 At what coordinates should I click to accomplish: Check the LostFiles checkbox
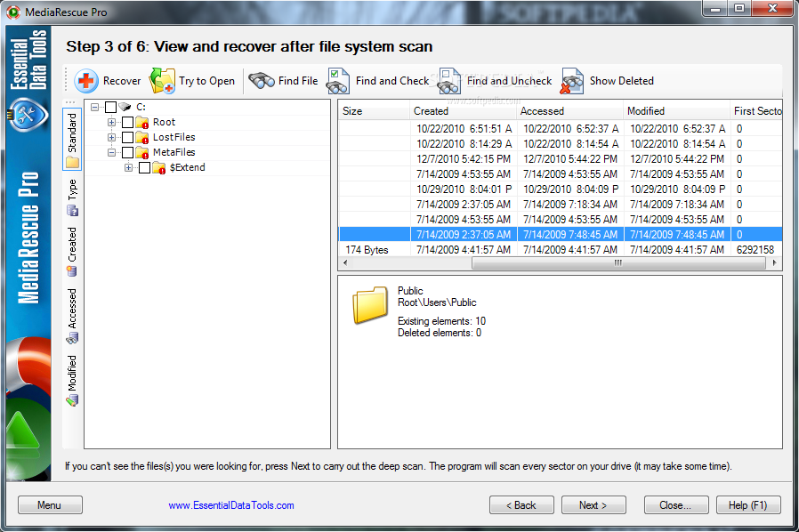127,138
